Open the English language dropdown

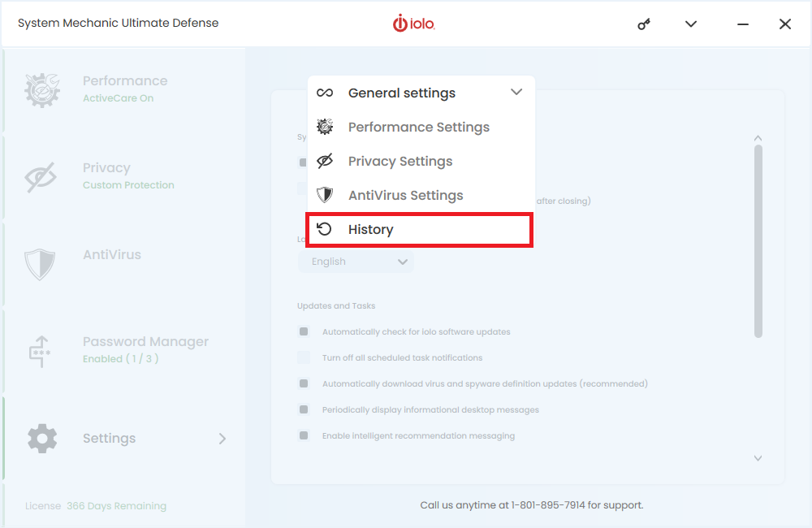click(356, 262)
